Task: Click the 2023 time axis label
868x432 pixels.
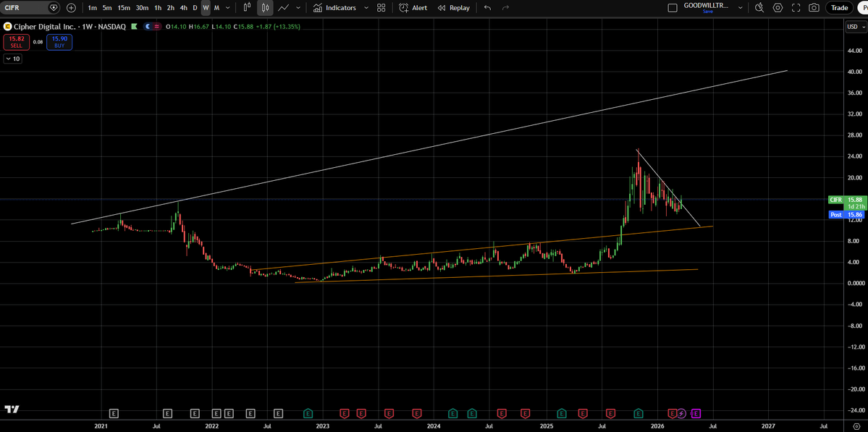Action: [x=323, y=426]
